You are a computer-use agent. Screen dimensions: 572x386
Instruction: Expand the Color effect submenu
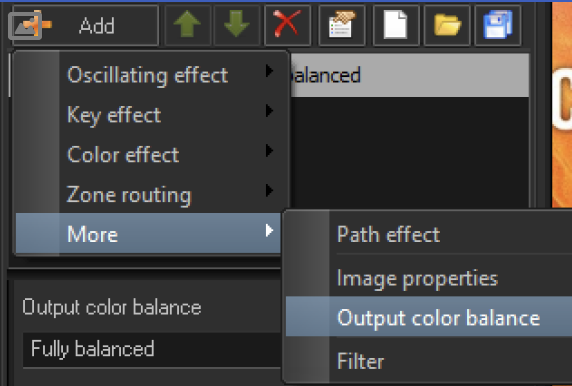[x=148, y=154]
